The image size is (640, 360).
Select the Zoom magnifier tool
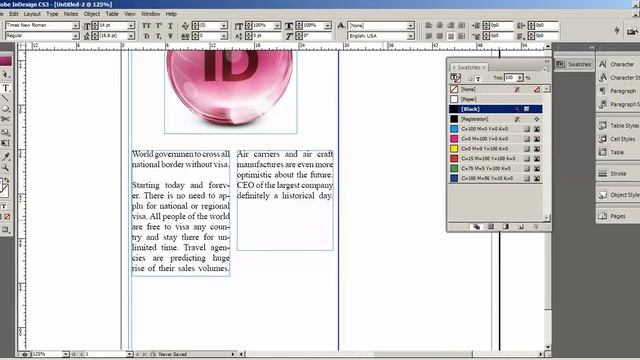pos(5,168)
